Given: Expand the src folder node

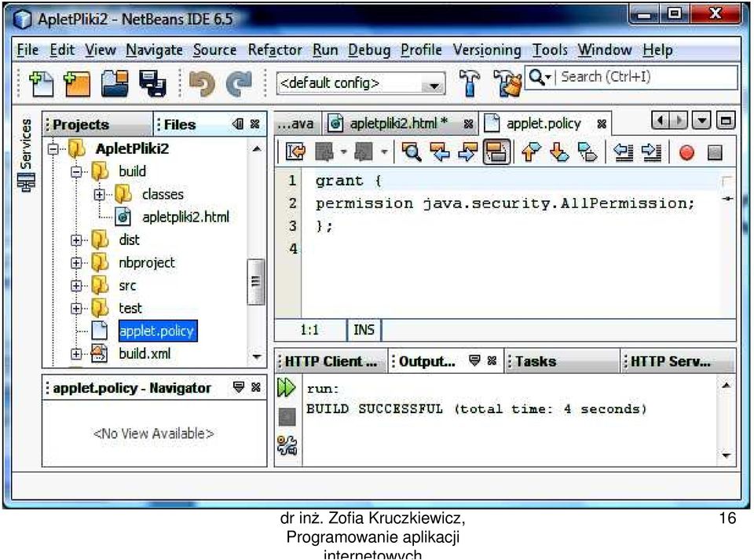Looking at the screenshot, I should pos(76,286).
